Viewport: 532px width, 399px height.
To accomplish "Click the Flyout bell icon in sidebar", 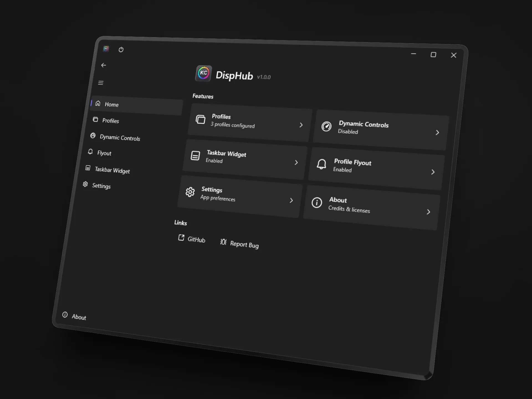I will coord(90,152).
